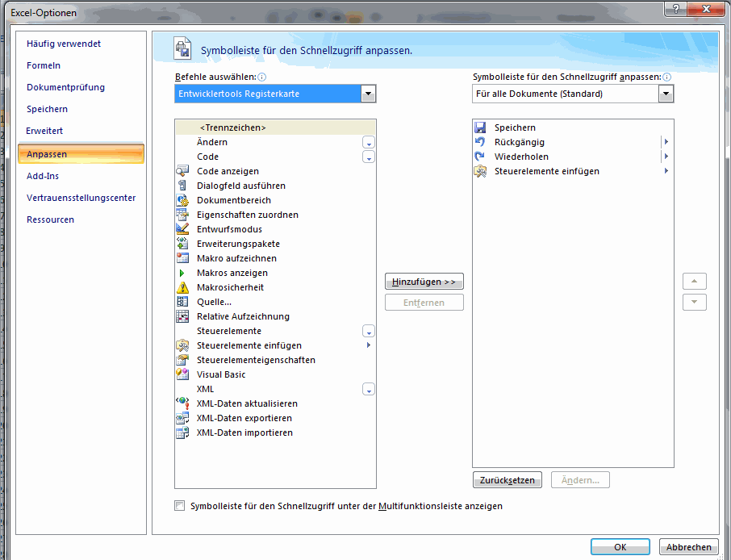Viewport: 731px width, 560px height.
Task: Enable Schnellzugriff unter der Multifunktionsleiste checkbox
Action: pos(180,506)
